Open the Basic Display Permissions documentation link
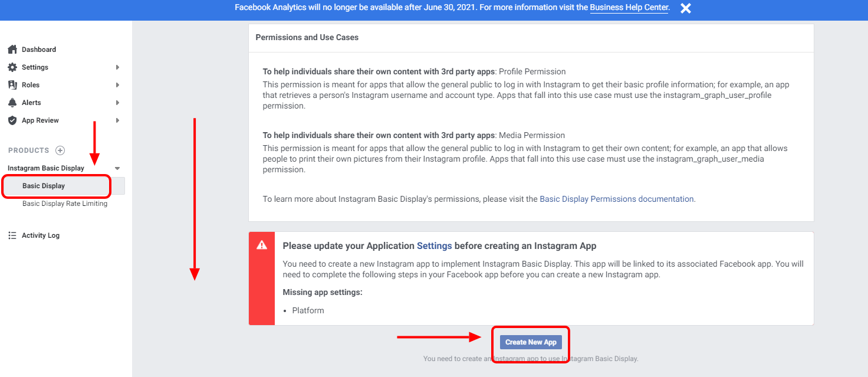868x377 pixels. [x=617, y=199]
